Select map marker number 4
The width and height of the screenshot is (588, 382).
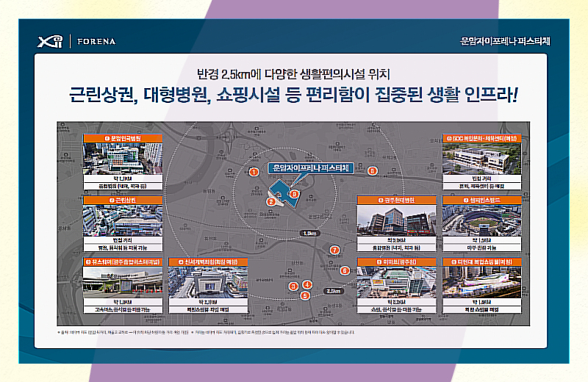pyautogui.click(x=307, y=285)
